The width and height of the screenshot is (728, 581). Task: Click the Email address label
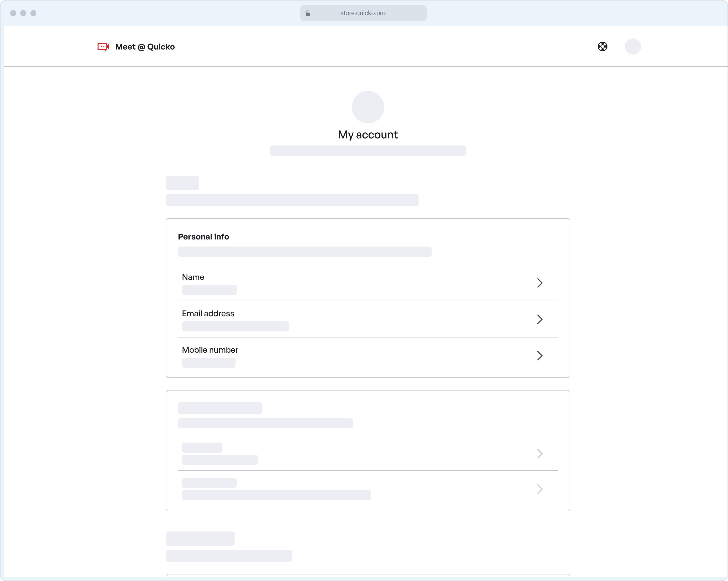208,313
